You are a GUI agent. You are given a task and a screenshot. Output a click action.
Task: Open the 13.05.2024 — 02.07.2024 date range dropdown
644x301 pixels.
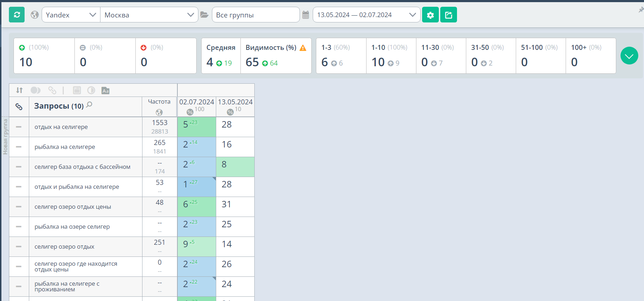367,15
